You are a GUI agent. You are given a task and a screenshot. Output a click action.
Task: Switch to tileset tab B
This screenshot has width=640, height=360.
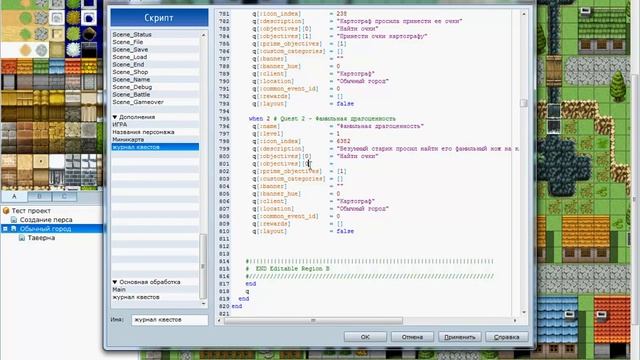(40, 196)
